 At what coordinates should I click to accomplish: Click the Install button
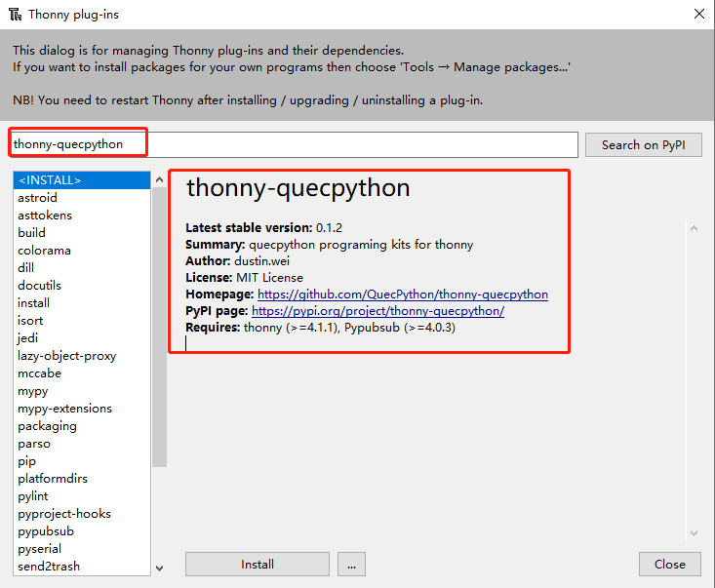(x=258, y=565)
